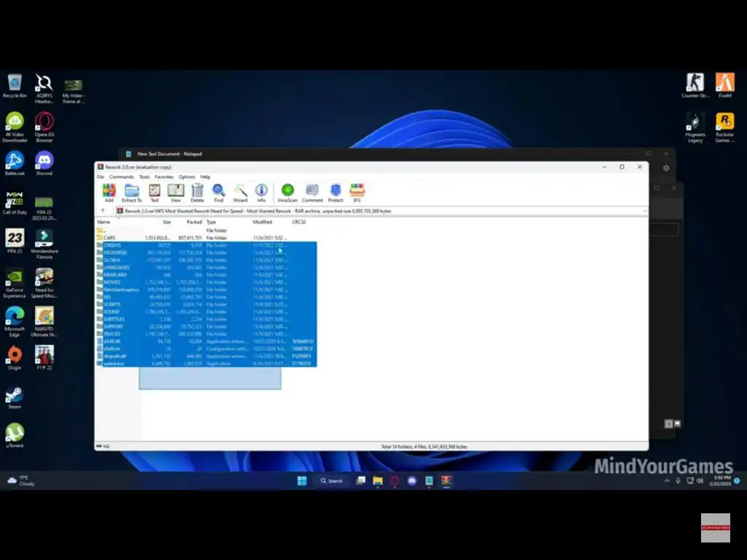
Task: Expand the archive path dropdown arrow
Action: pos(645,211)
